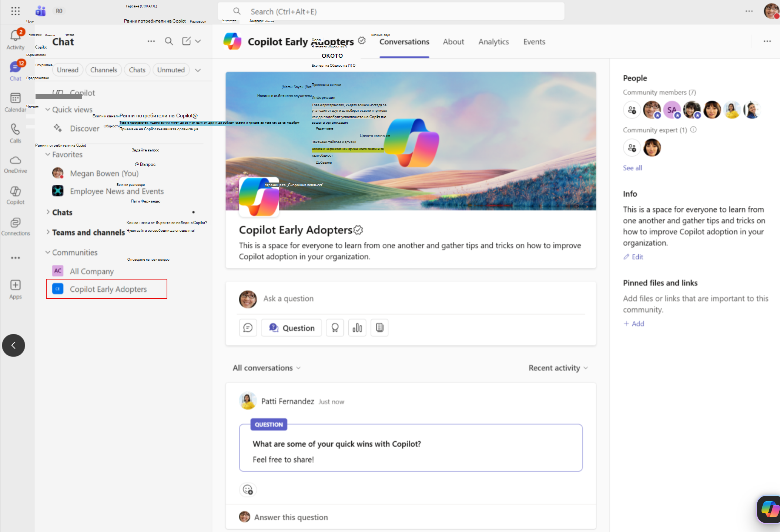780x532 pixels.
Task: Add a reaction to Patti's question
Action: 248,490
